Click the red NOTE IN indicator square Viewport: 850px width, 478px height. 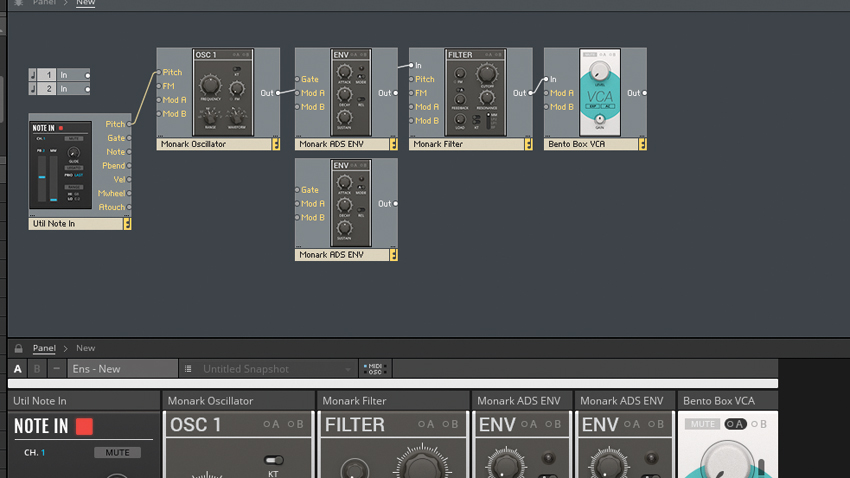pos(84,427)
